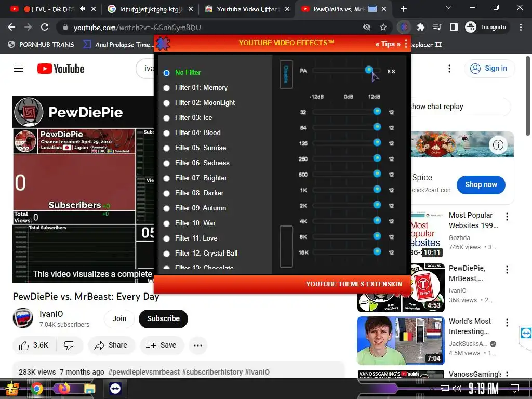
Task: Click the third-party cookies blocked eye icon
Action: (367, 27)
